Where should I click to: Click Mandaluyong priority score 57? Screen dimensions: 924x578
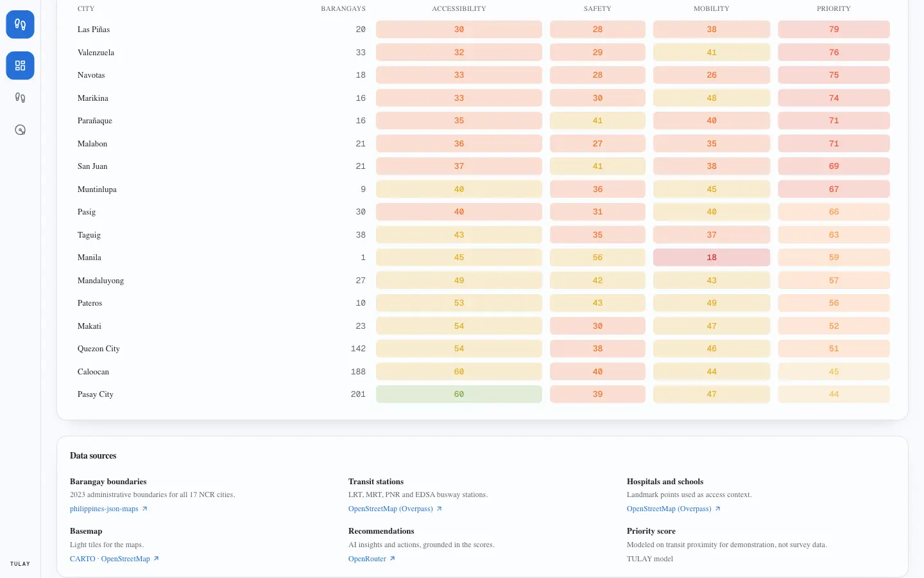pyautogui.click(x=834, y=281)
